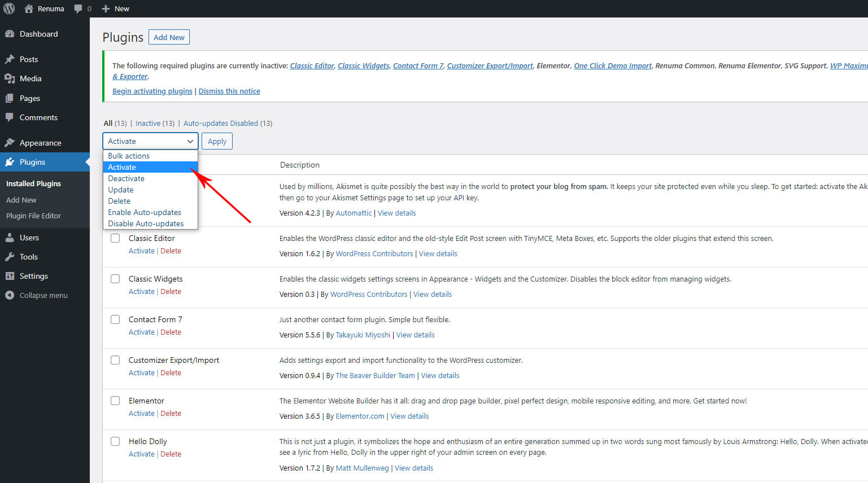
Task: Check the Hello Dolly plugin checkbox
Action: tap(115, 441)
